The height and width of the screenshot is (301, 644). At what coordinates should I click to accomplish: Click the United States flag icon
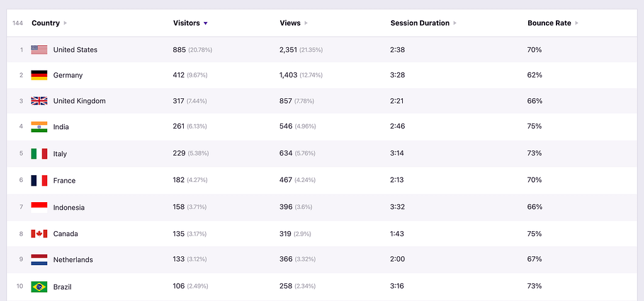39,50
